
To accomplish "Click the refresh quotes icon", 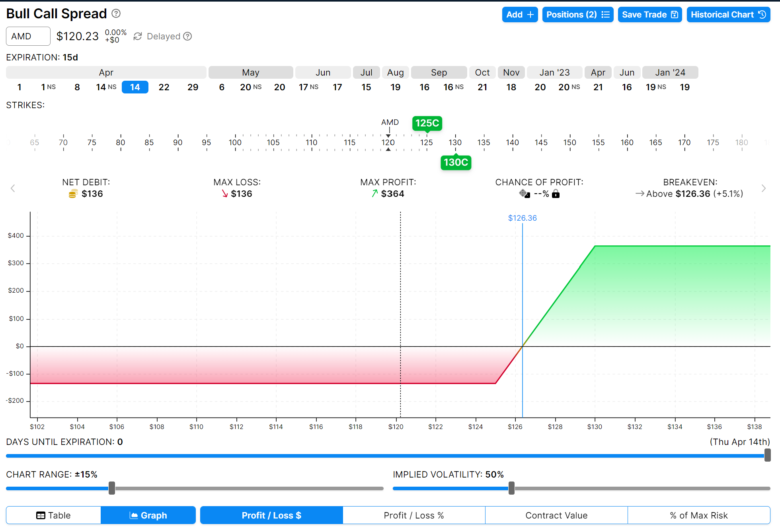I will coord(138,36).
